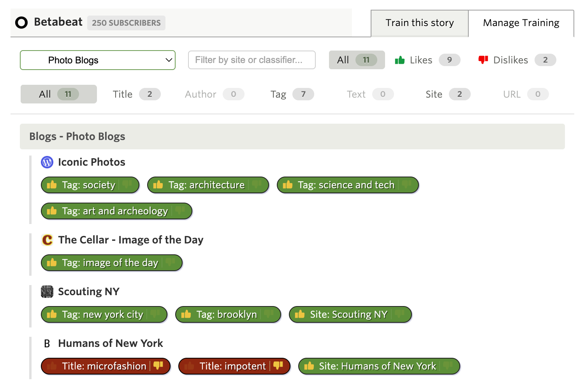
Task: Click thumbs-up on Title: impotent
Action: pyautogui.click(x=189, y=366)
